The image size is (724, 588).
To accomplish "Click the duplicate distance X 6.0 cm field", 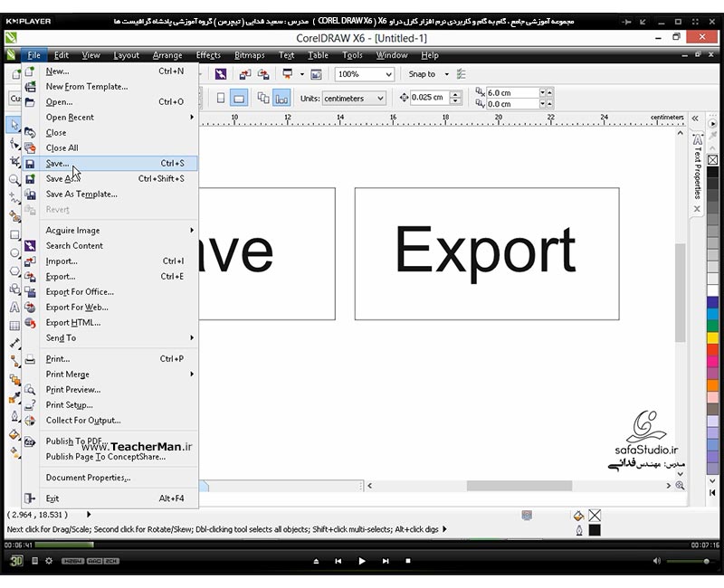I will pos(512,93).
